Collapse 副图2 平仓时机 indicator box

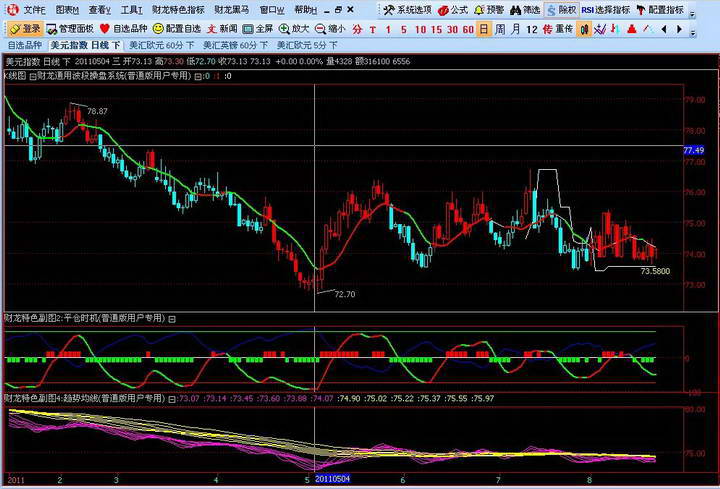tap(172, 319)
